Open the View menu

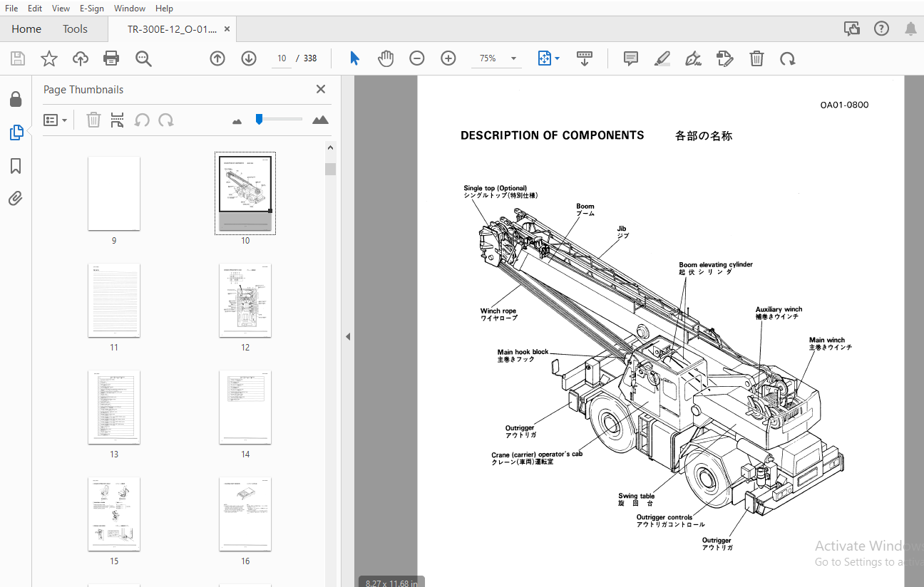[x=61, y=9]
